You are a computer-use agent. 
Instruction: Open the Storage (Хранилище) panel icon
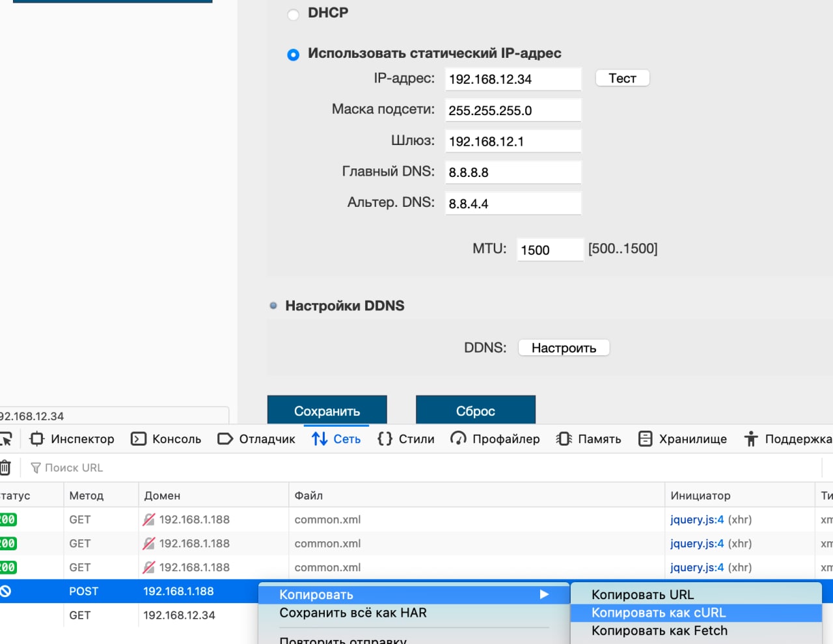point(645,439)
